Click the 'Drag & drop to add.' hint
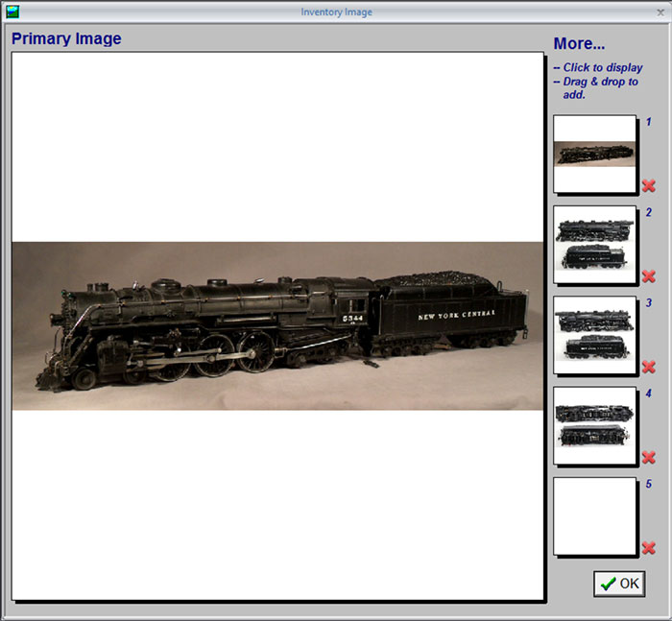 point(600,88)
